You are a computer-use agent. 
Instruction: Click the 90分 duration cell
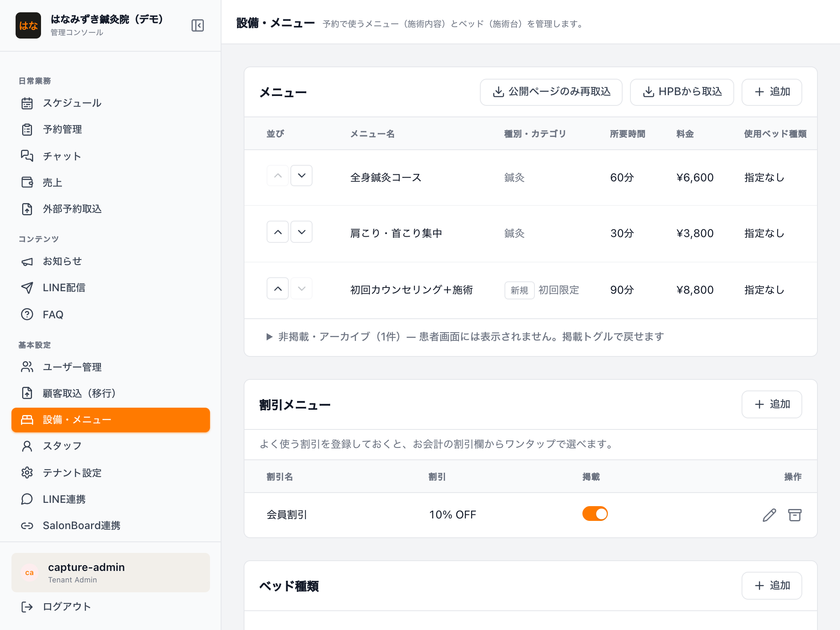click(622, 290)
